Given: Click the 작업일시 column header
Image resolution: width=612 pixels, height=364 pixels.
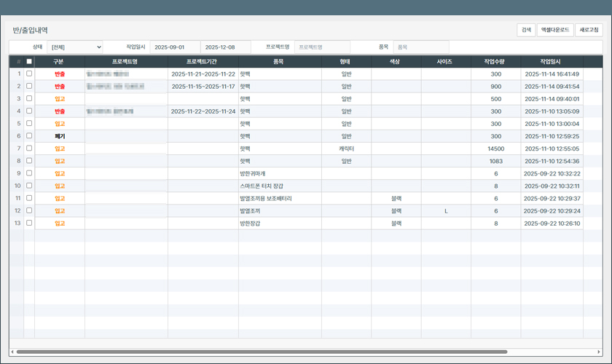Looking at the screenshot, I should pos(551,62).
